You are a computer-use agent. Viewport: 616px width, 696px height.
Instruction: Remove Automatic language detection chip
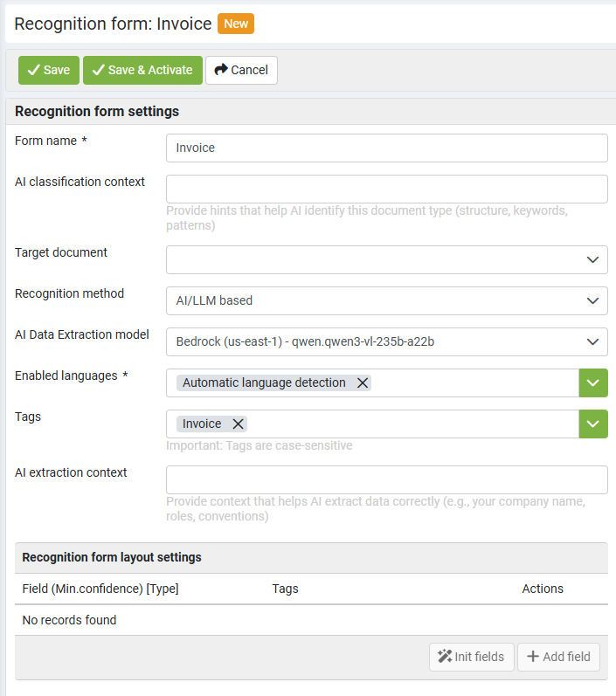[x=363, y=382]
